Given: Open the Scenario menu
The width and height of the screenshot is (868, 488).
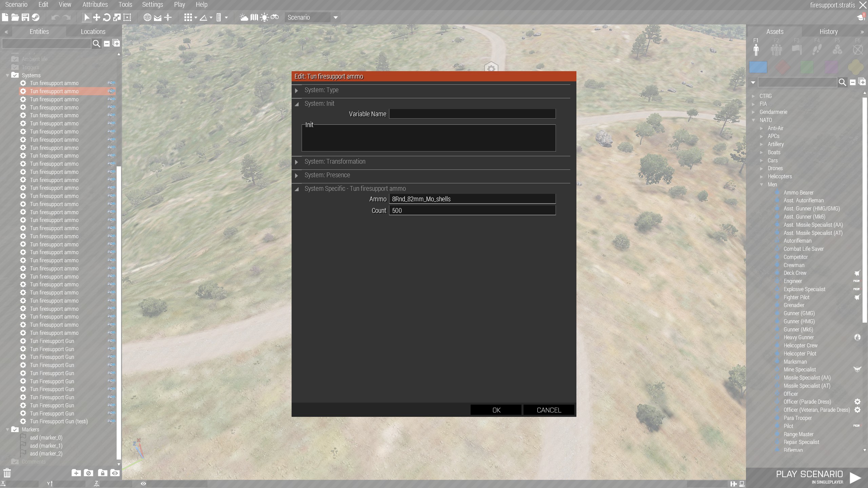Looking at the screenshot, I should coord(16,4).
